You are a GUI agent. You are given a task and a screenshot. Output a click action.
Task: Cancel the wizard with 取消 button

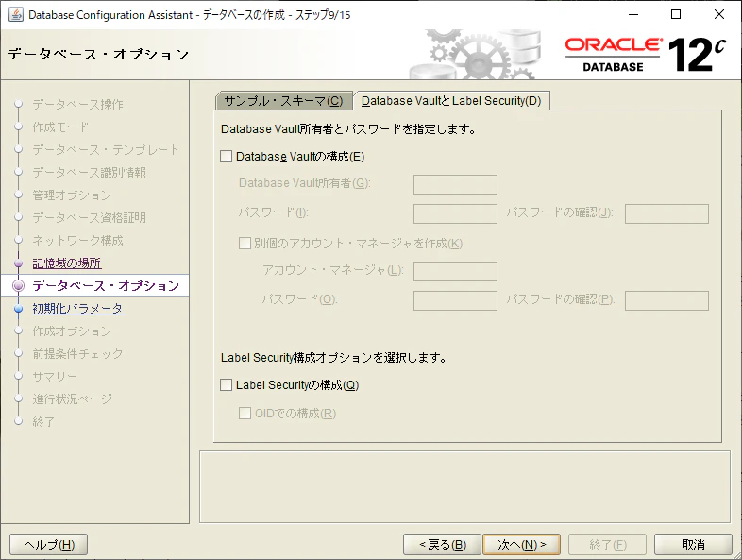(693, 544)
